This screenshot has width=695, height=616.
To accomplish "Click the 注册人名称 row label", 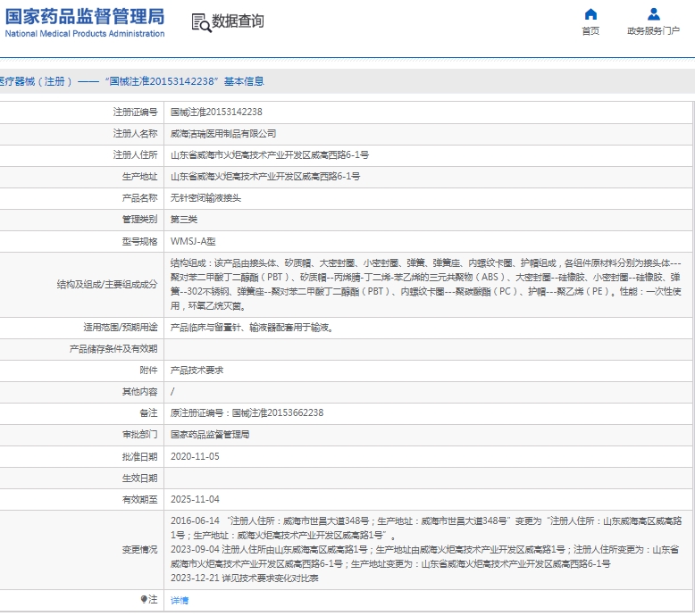I will pyautogui.click(x=135, y=133).
